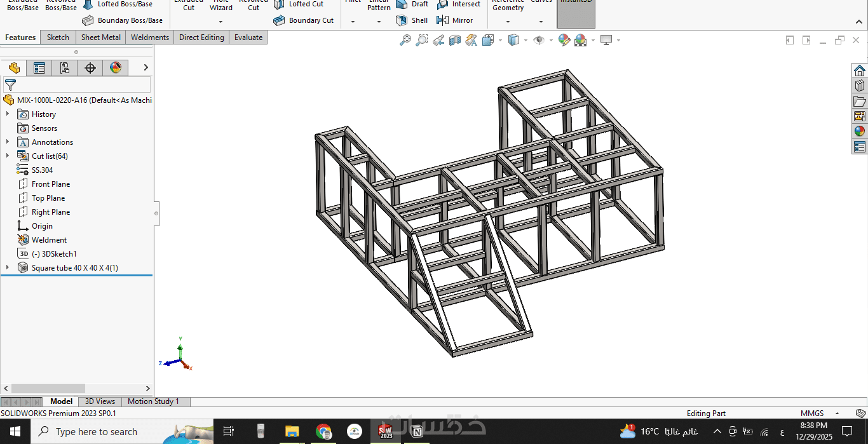Open the ConfigurationManager tab icon
Screen dimensions: 868x444
point(65,68)
